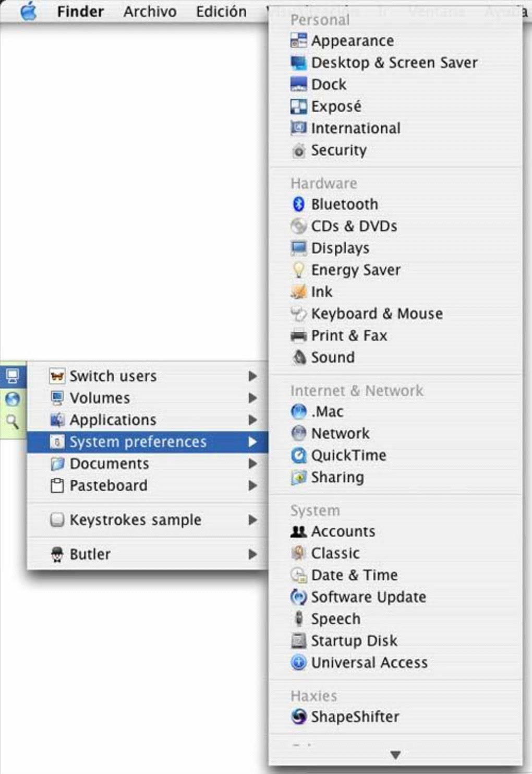Click the Bluetooth icon in Hardware section
The image size is (532, 774).
coord(298,204)
